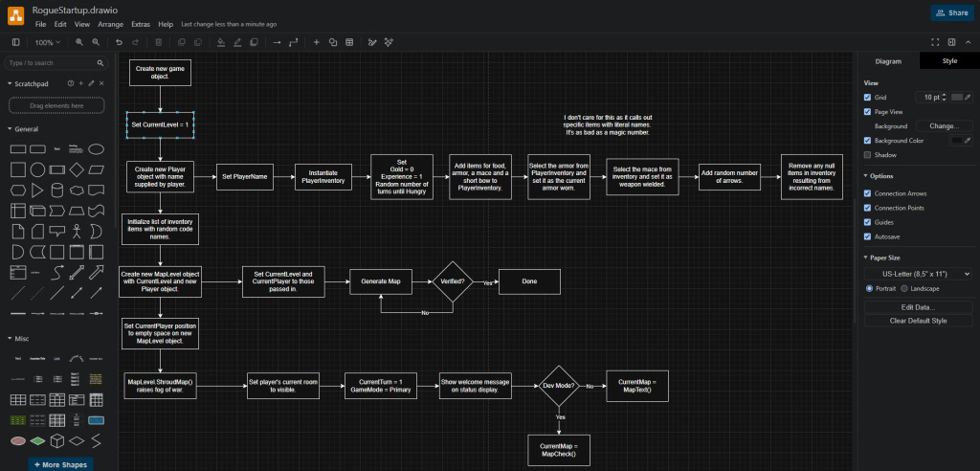Click the Scratchpad help question icon
The height and width of the screenshot is (471, 980).
[71, 83]
